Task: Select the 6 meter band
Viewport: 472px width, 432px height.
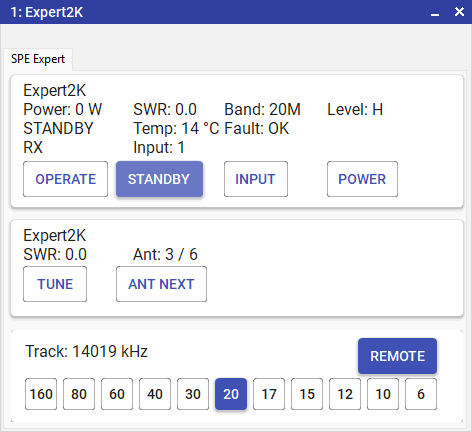Action: pyautogui.click(x=421, y=394)
